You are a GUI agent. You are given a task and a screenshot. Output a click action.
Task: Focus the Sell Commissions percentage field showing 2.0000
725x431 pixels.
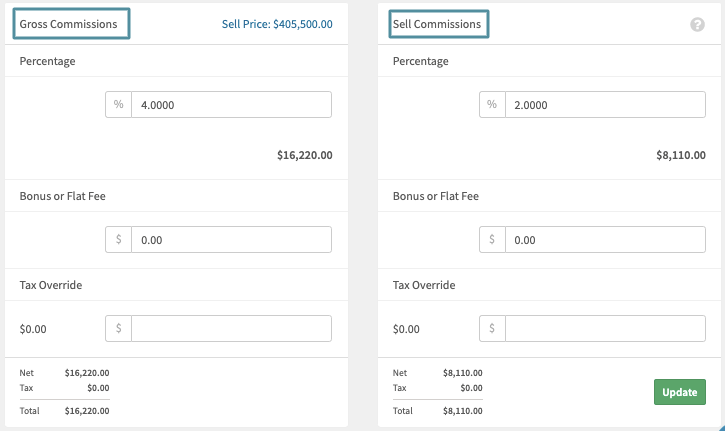point(605,105)
